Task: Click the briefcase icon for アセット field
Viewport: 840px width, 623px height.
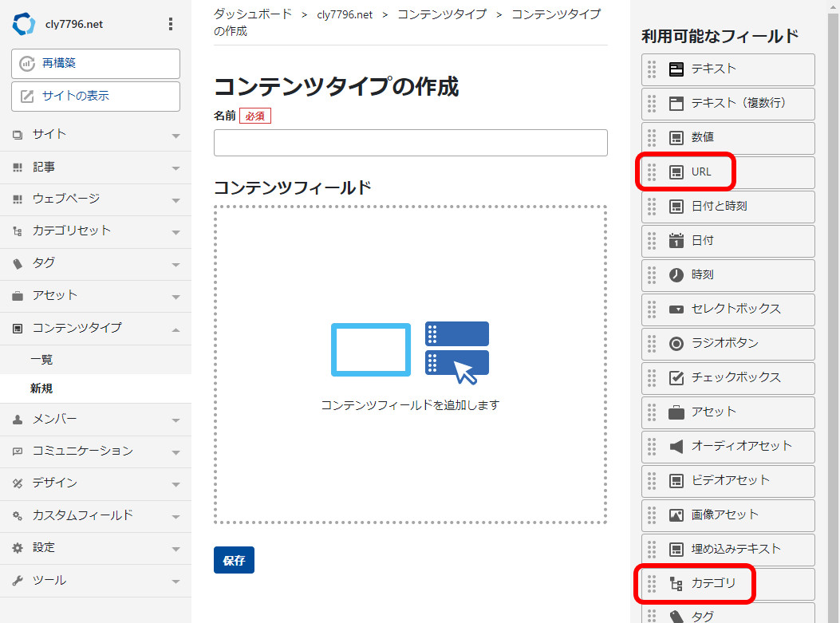Action: (676, 412)
